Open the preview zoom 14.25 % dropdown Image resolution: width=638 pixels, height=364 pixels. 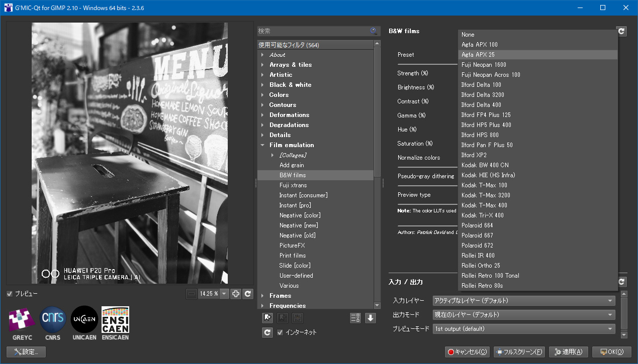[224, 294]
